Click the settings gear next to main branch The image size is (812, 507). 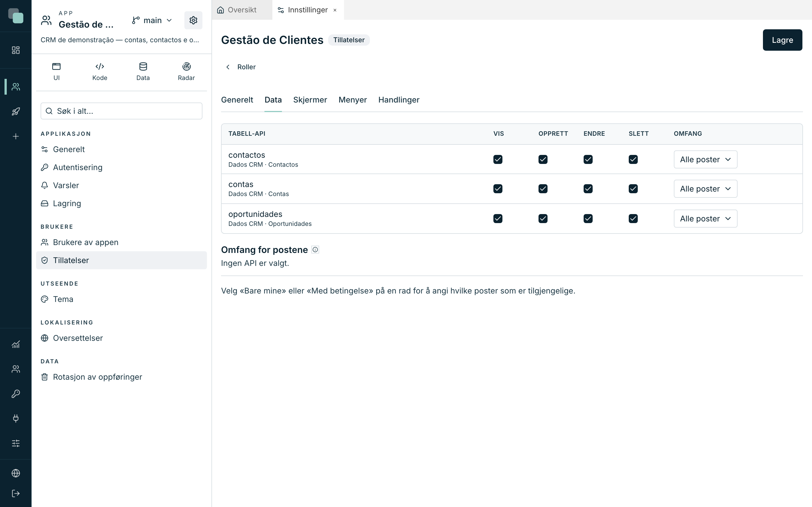click(x=193, y=21)
